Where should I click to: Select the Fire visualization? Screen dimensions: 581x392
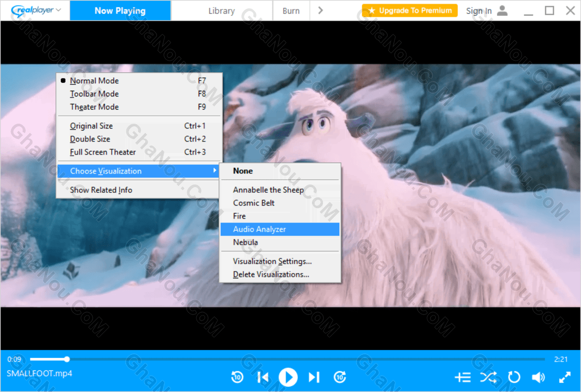pyautogui.click(x=280, y=216)
